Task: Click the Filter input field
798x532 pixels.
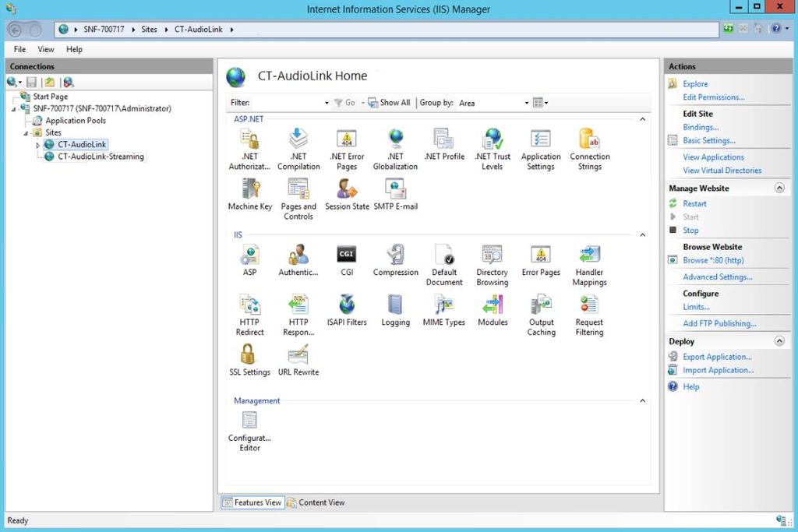Action: (288, 103)
